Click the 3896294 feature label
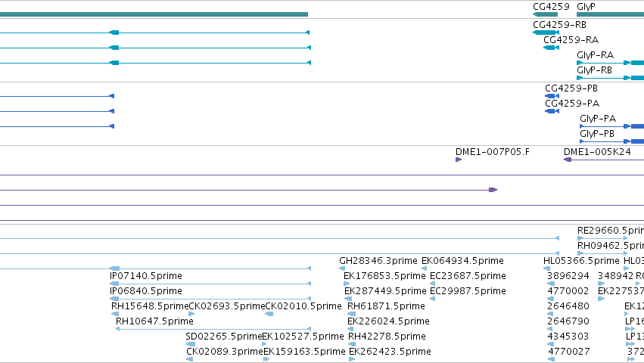The height and width of the screenshot is (363, 644). pyautogui.click(x=568, y=276)
